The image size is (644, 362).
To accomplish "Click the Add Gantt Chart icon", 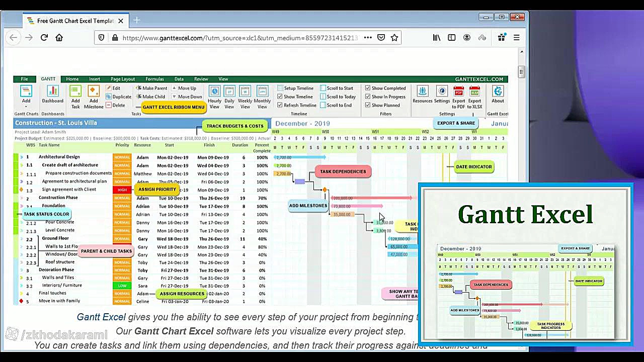I will tap(26, 91).
